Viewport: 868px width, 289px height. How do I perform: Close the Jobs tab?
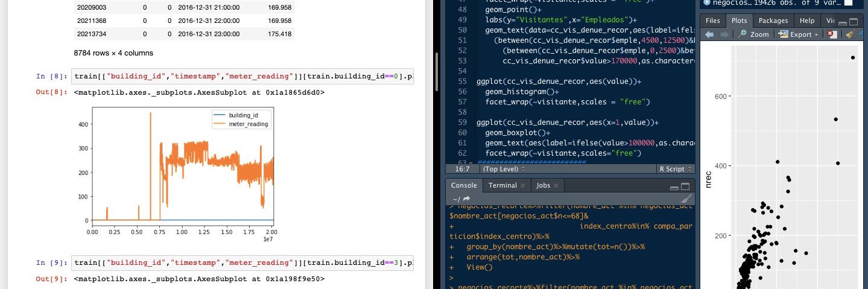coord(557,186)
